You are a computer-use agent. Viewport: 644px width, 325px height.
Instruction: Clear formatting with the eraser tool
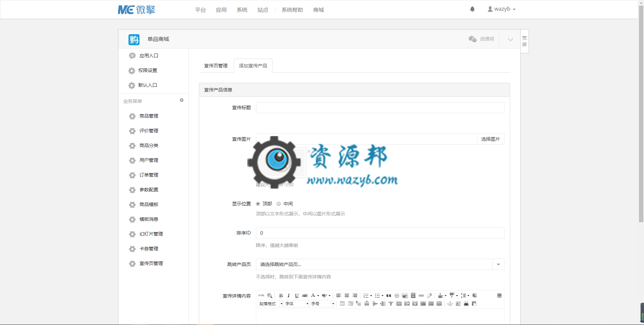coord(429,296)
